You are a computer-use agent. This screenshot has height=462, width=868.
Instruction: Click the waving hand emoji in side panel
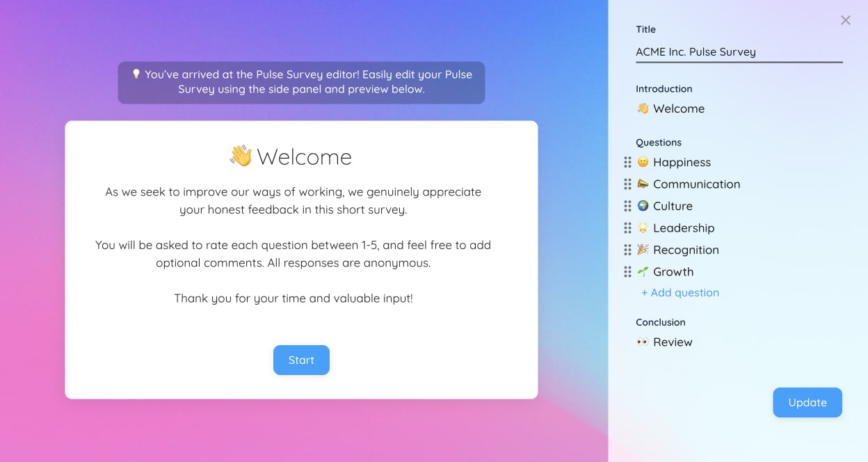pyautogui.click(x=643, y=109)
